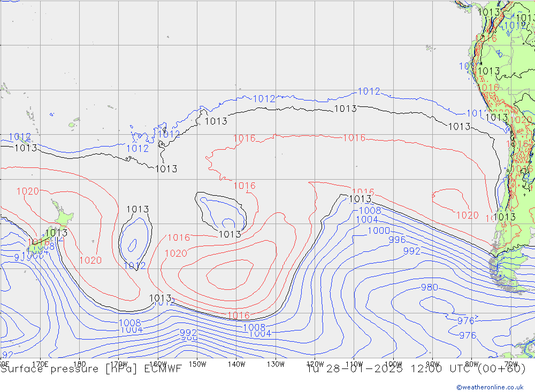Screen dimensions: 535x392
Task: Click the blue 1000 isobar label
Action: (x=378, y=230)
